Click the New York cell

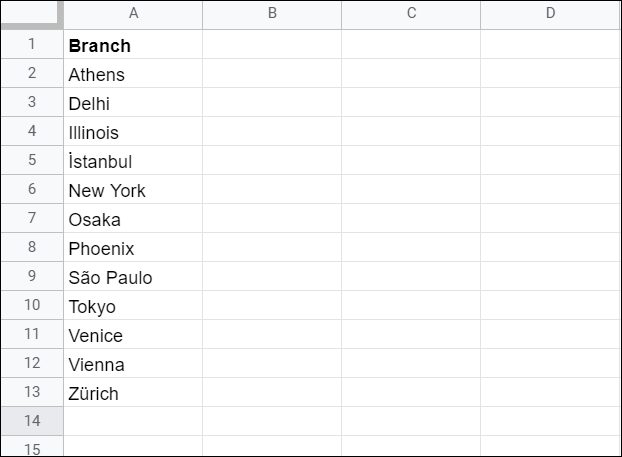pyautogui.click(x=133, y=189)
